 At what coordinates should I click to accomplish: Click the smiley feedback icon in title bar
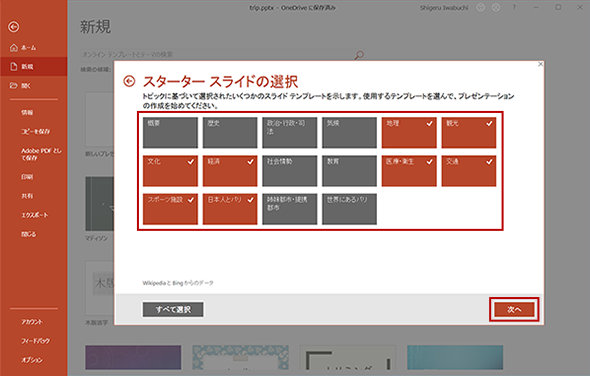coord(481,7)
